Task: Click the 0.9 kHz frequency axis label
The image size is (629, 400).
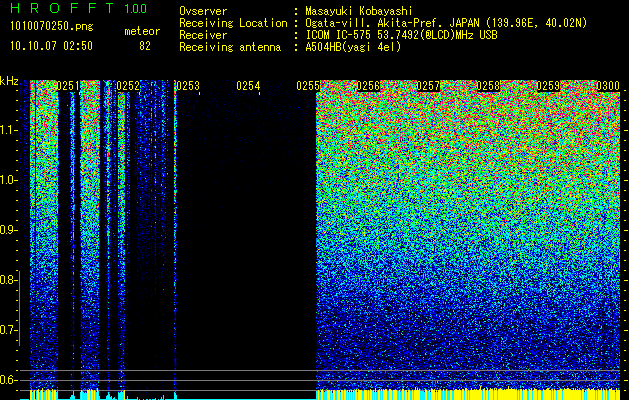Action: coord(8,230)
